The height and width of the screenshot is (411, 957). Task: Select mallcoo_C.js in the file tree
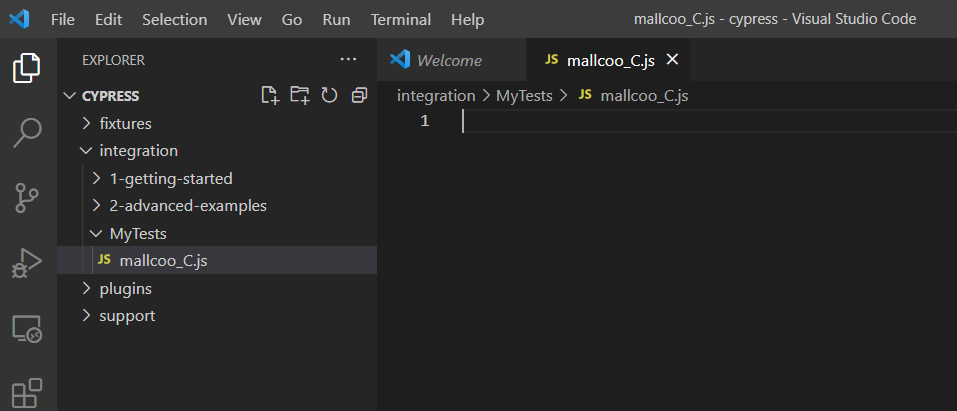click(163, 261)
